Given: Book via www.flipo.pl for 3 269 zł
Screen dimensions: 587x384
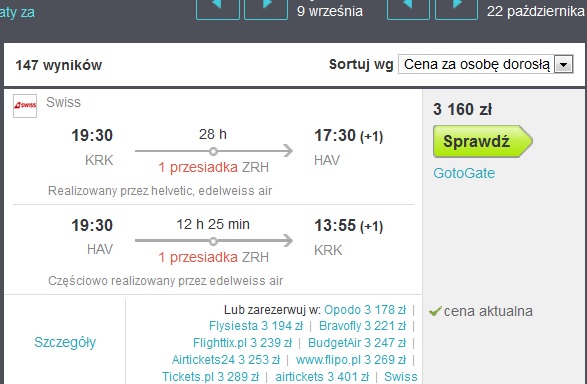Looking at the screenshot, I should pyautogui.click(x=351, y=360).
